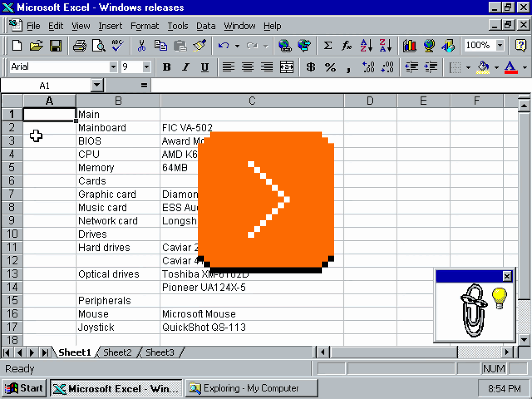Expand the Name Box dropdown arrow
Viewport: 532px width, 399px height.
tap(97, 85)
